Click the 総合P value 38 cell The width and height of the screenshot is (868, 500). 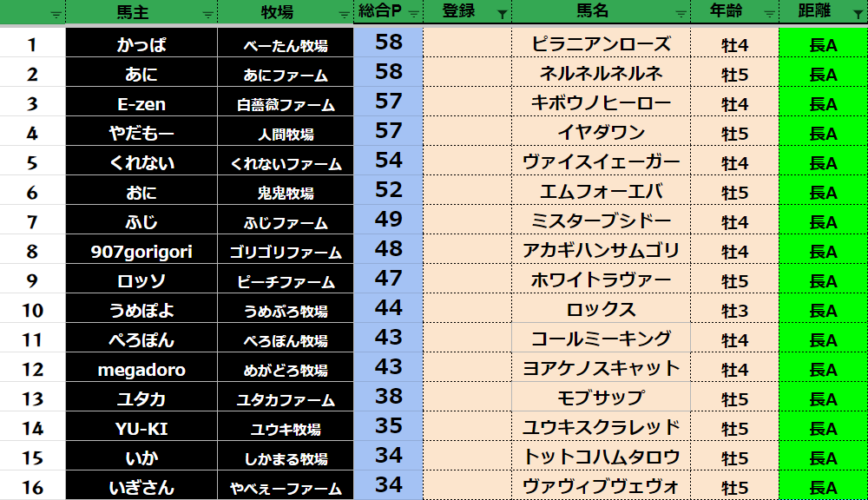[388, 397]
